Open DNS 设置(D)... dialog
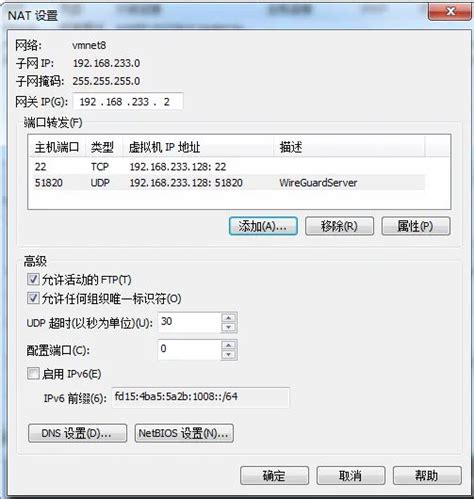 77,433
